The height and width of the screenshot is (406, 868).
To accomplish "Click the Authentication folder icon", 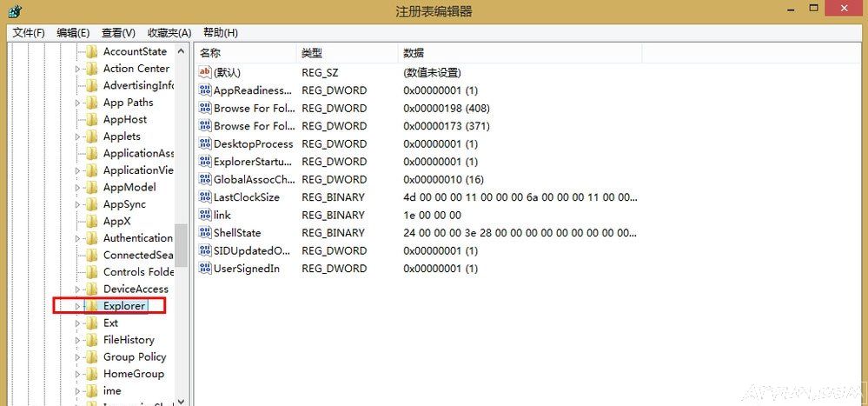I will coord(91,238).
